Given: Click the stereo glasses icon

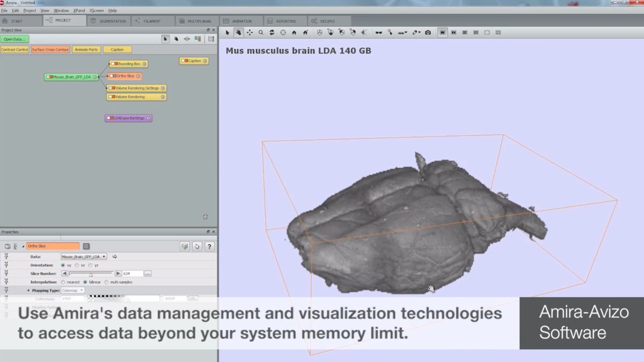Looking at the screenshot, I should pyautogui.click(x=379, y=33).
